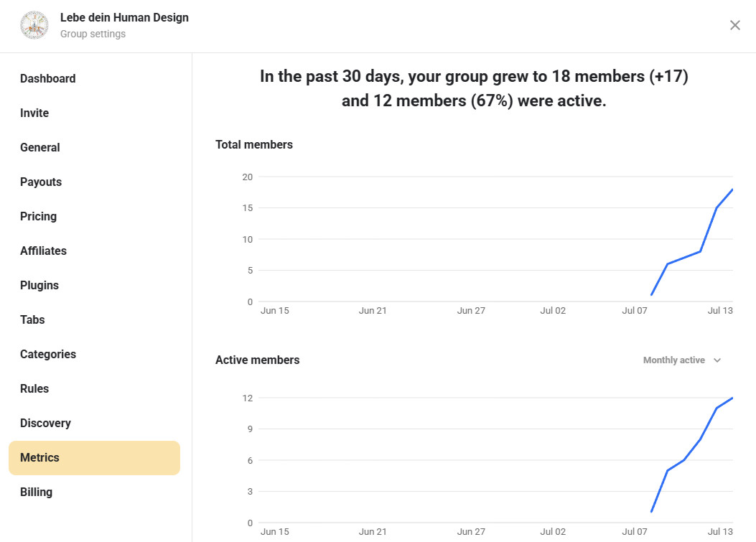Select General in the sidebar
The image size is (756, 542).
pyautogui.click(x=40, y=148)
